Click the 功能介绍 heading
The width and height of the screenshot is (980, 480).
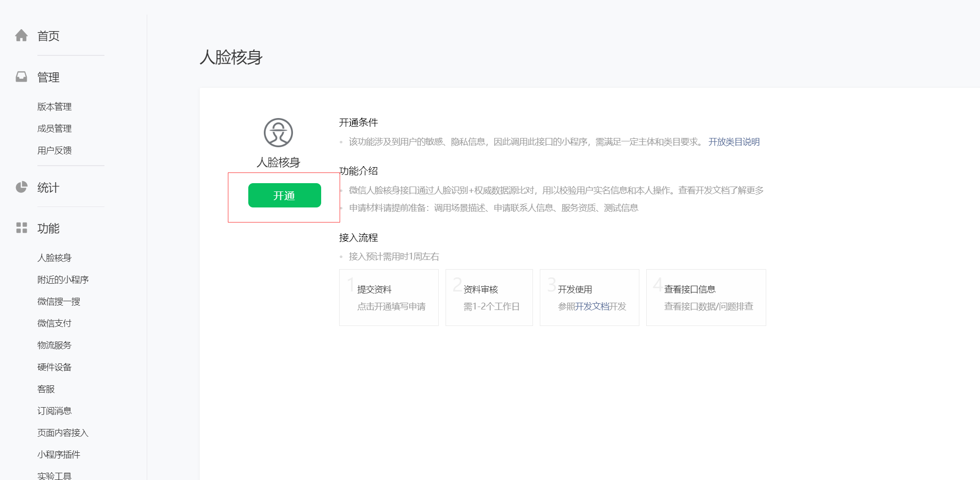pyautogui.click(x=359, y=171)
